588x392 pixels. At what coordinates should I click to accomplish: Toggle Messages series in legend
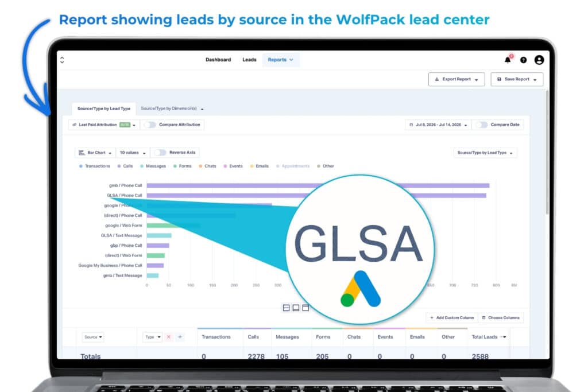(x=153, y=166)
